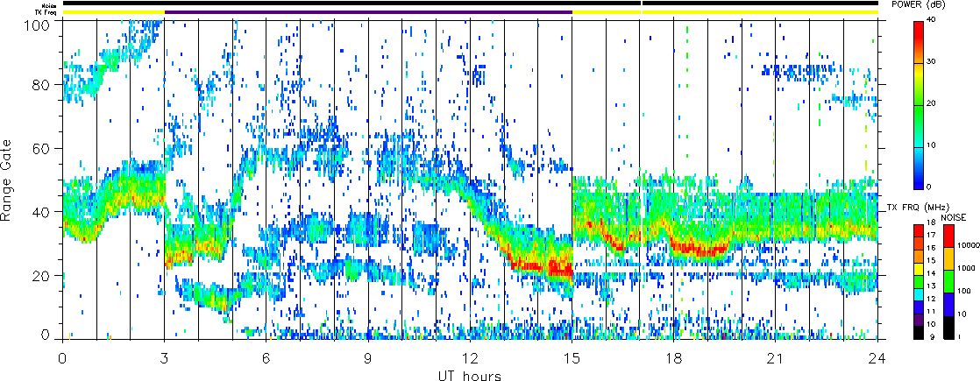
Task: Click the 'Range Gate' y-axis title
Action: coord(6,180)
